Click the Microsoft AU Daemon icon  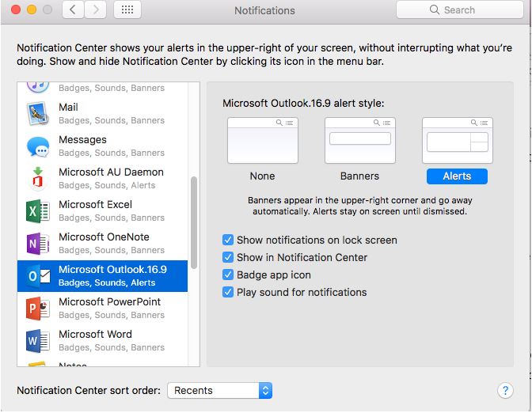(x=38, y=178)
